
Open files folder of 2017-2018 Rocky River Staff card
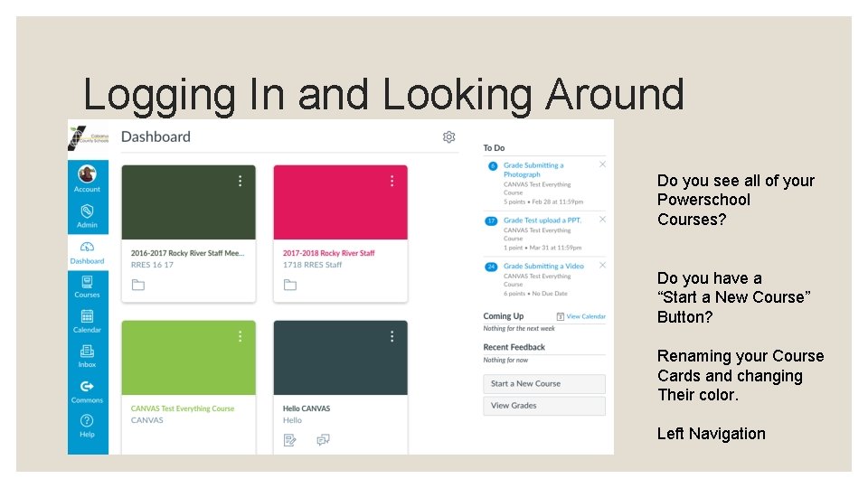tap(290, 285)
